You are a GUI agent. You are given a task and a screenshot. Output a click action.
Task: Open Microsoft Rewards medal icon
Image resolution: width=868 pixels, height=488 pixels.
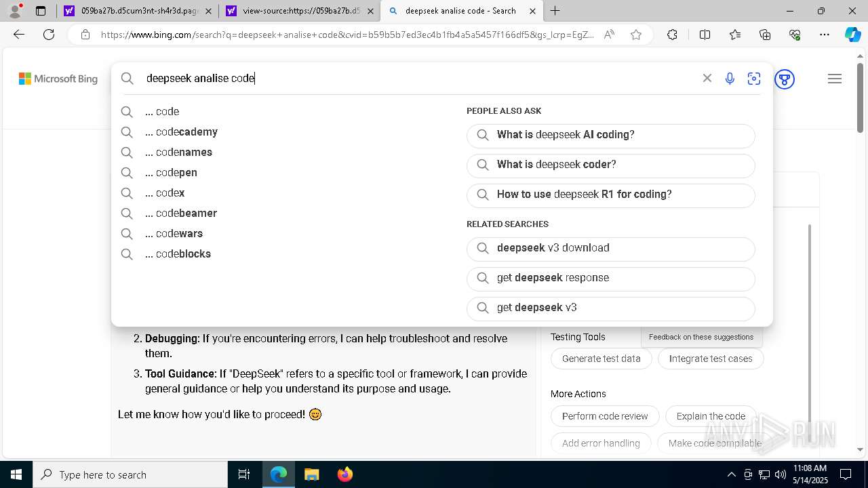785,79
